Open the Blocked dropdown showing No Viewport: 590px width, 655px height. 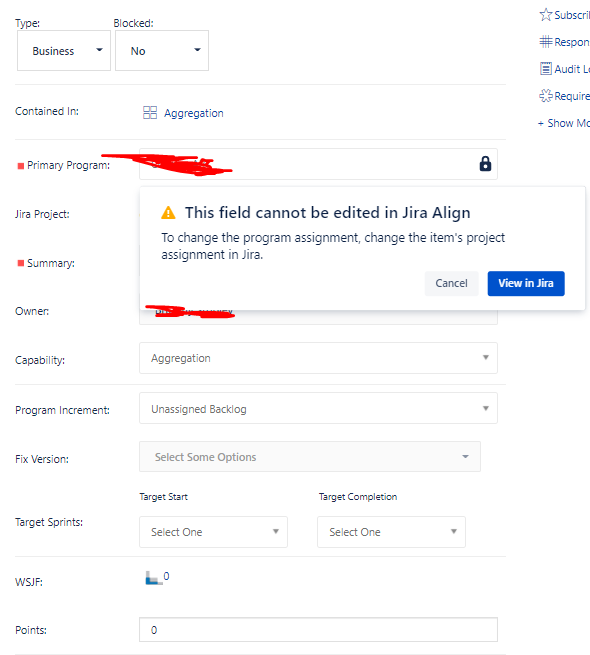pos(162,51)
